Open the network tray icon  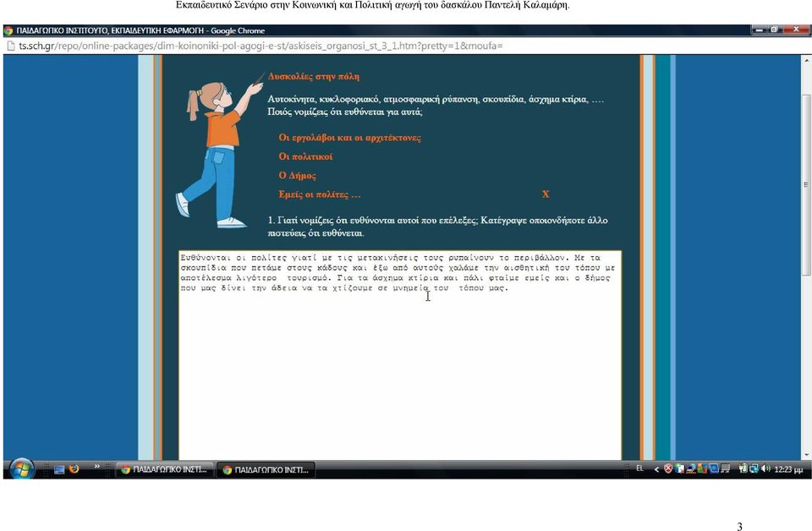pyautogui.click(x=754, y=469)
